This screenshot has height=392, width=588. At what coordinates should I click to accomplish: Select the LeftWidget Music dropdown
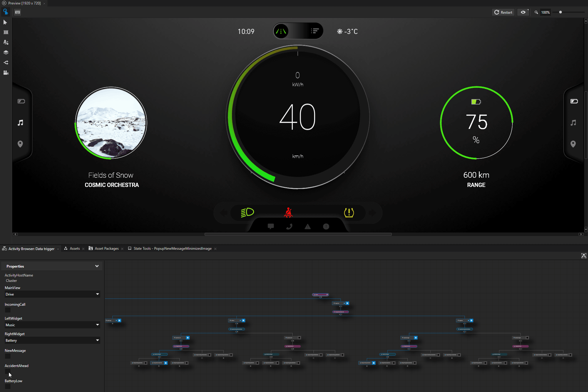coord(52,325)
